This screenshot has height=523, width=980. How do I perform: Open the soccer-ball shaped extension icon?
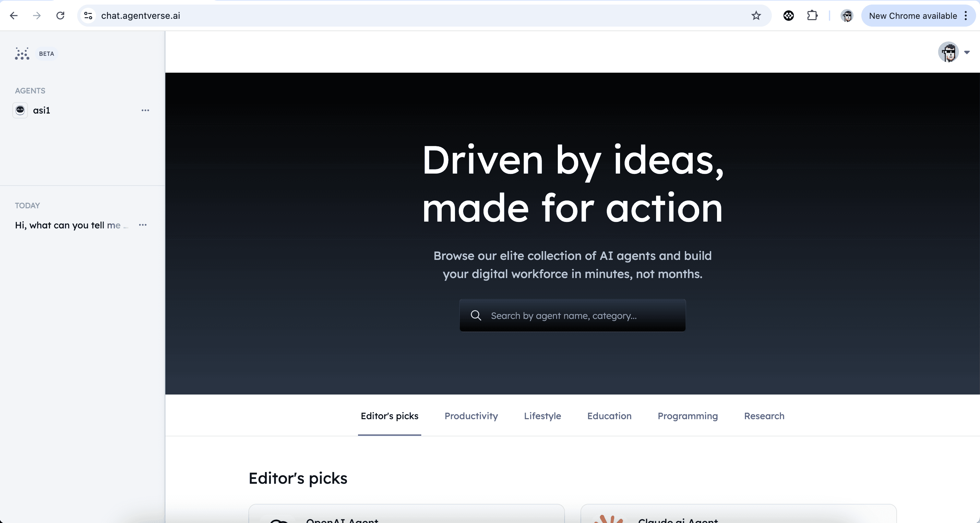tap(789, 16)
